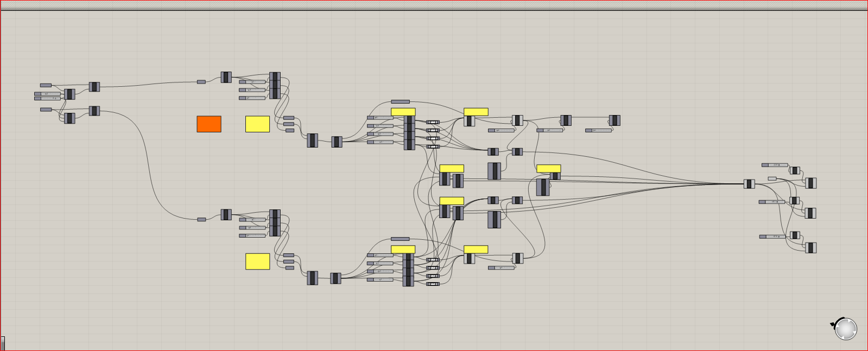Click the first of three sliders above the yellow panel
The image size is (868, 351).
(x=252, y=82)
